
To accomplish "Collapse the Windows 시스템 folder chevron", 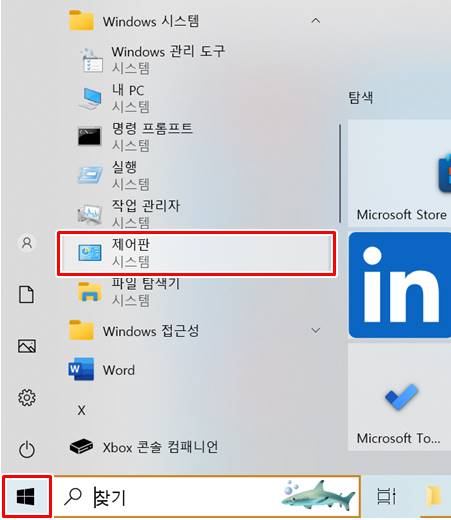I will point(315,21).
